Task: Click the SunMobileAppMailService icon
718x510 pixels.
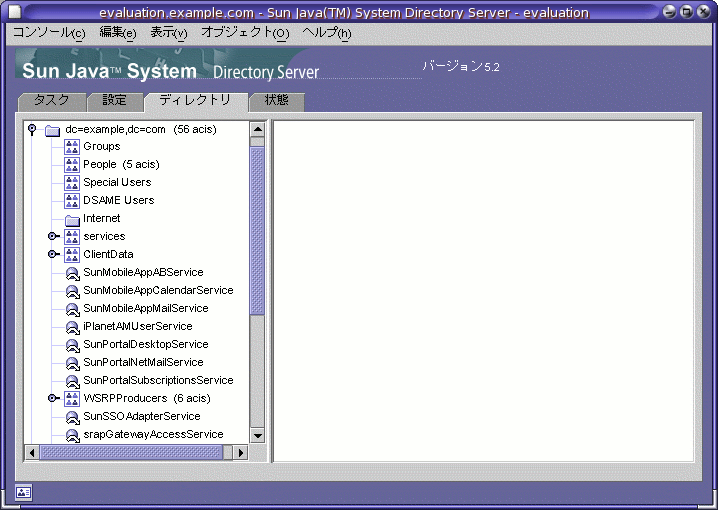Action: click(x=72, y=309)
